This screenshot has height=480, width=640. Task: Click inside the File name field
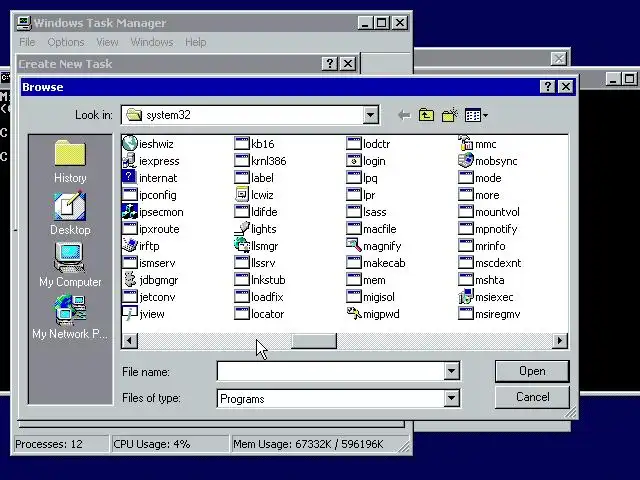click(331, 371)
